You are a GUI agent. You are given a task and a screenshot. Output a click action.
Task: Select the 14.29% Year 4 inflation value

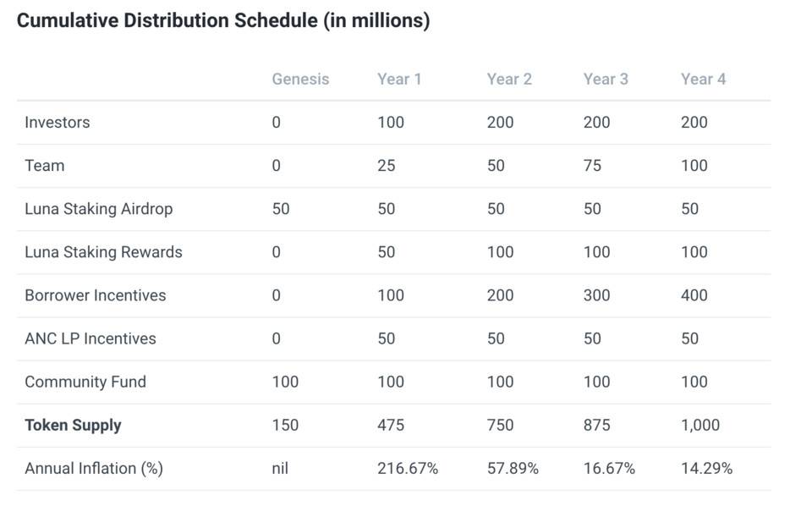click(x=706, y=469)
